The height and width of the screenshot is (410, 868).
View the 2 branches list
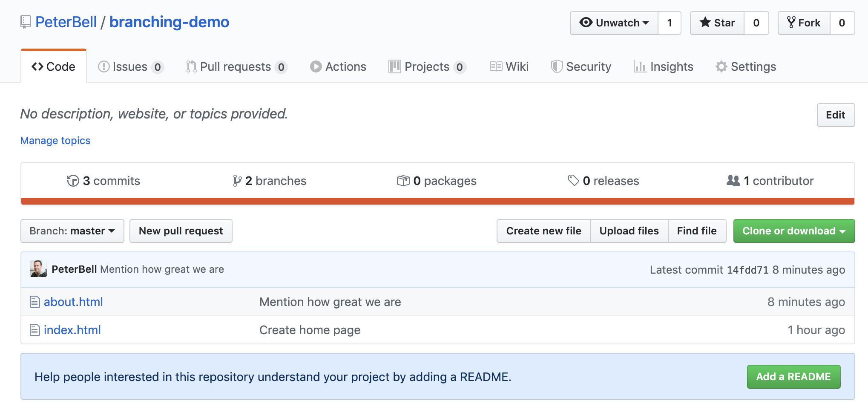[270, 181]
